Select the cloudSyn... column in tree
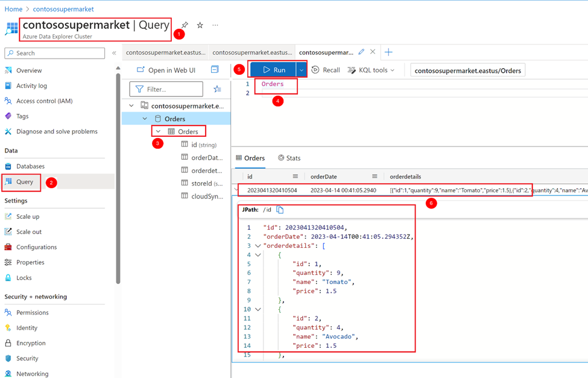Viewport: 588px width, 378px height. pyautogui.click(x=202, y=196)
